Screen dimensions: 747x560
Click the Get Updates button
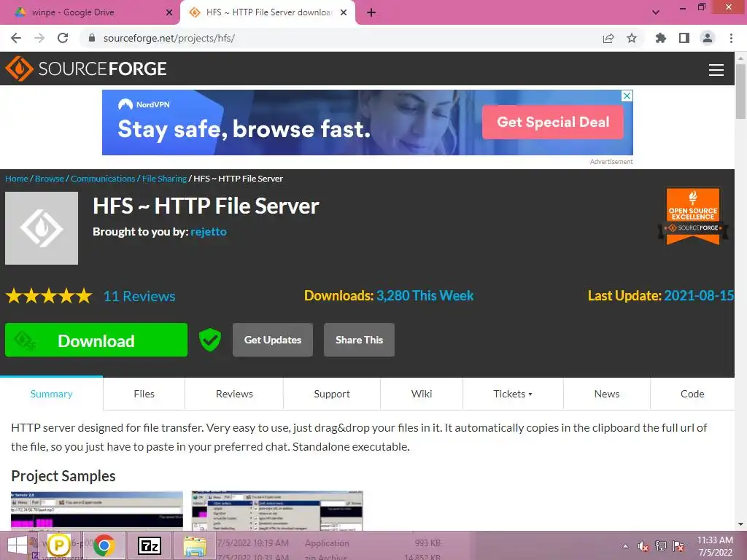[x=273, y=340]
